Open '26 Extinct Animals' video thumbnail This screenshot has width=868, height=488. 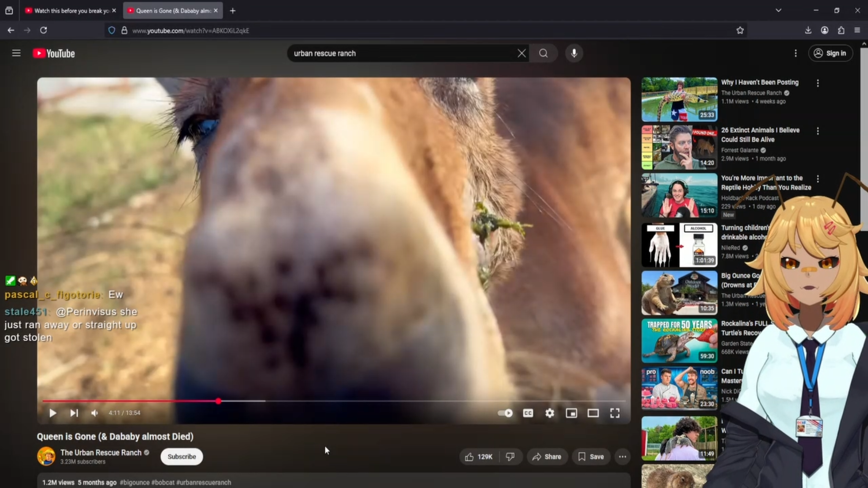pyautogui.click(x=679, y=147)
